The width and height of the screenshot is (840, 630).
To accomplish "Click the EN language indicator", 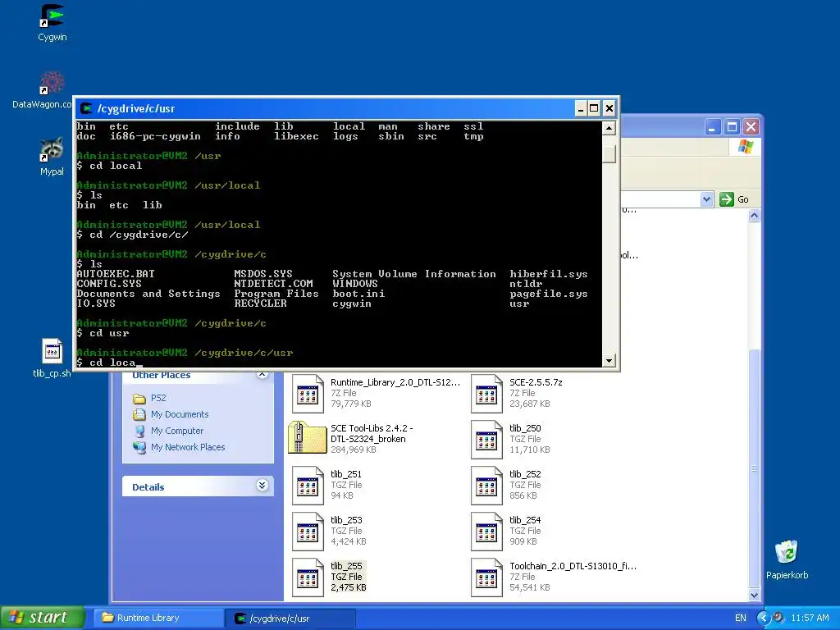I will [741, 619].
